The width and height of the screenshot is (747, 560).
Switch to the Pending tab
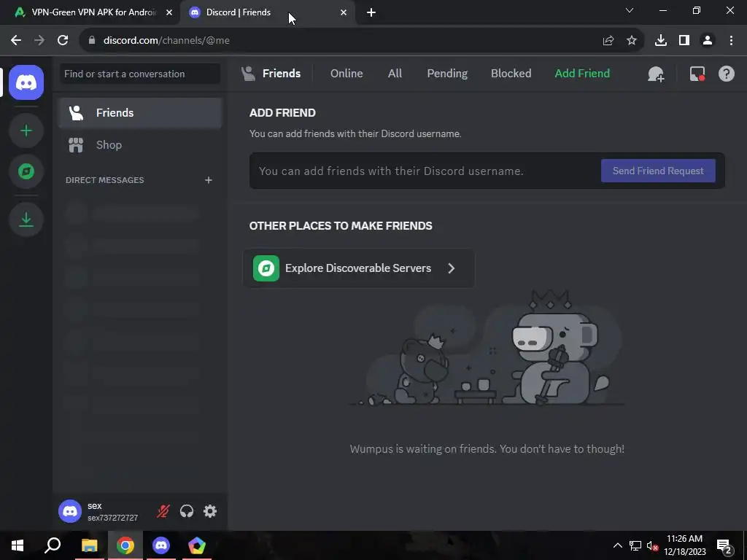[x=447, y=74]
